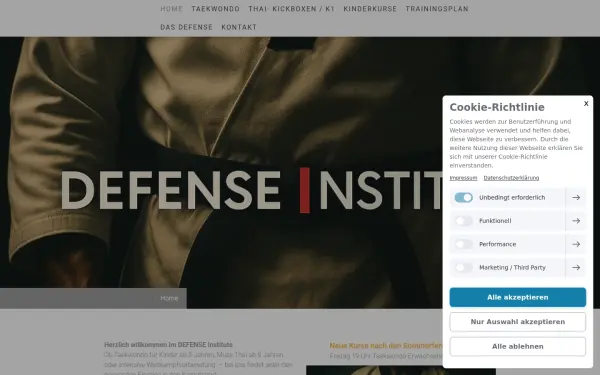The width and height of the screenshot is (600, 375).
Task: Click Nur Auswahl akzeptieren button
Action: click(518, 322)
